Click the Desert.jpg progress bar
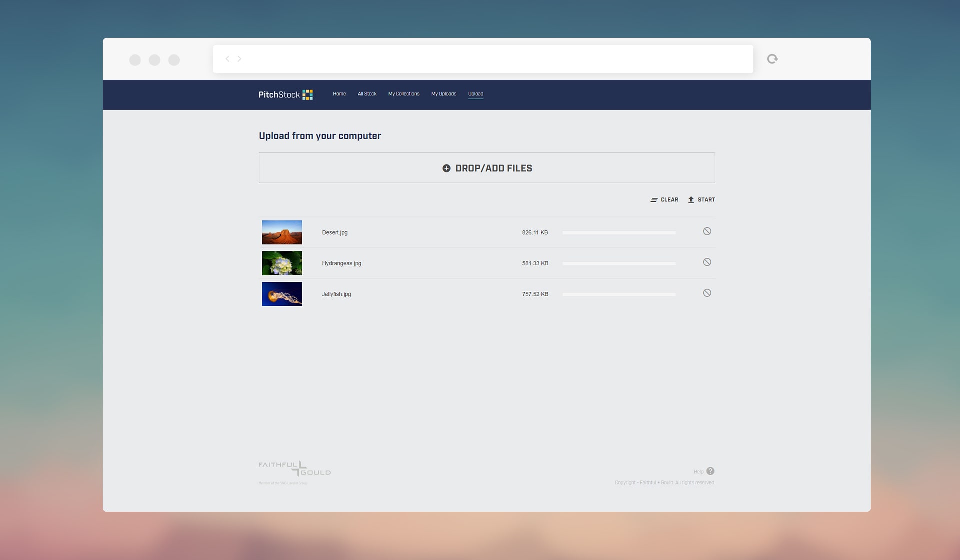This screenshot has height=560, width=960. pos(618,233)
